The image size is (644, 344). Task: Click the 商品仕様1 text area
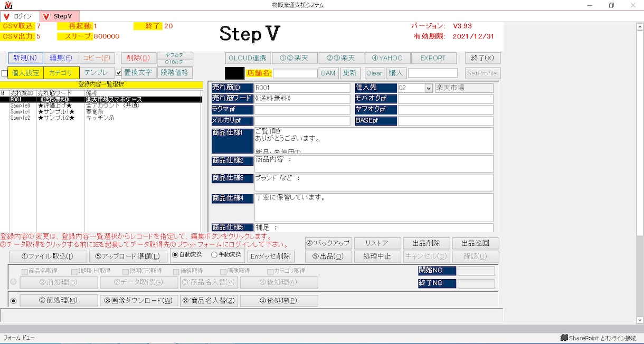[374, 140]
